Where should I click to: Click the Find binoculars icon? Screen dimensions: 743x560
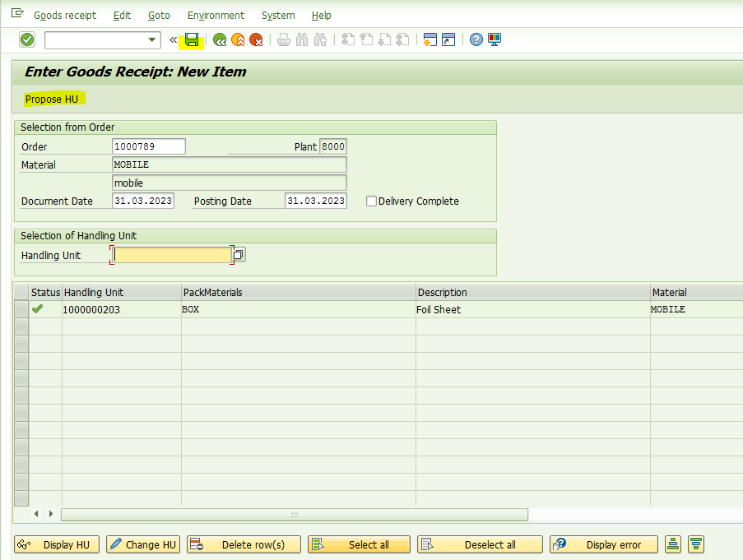click(x=302, y=39)
